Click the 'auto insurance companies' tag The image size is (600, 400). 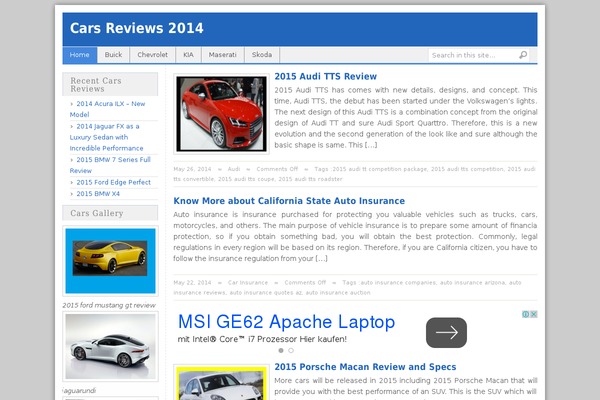(398, 282)
